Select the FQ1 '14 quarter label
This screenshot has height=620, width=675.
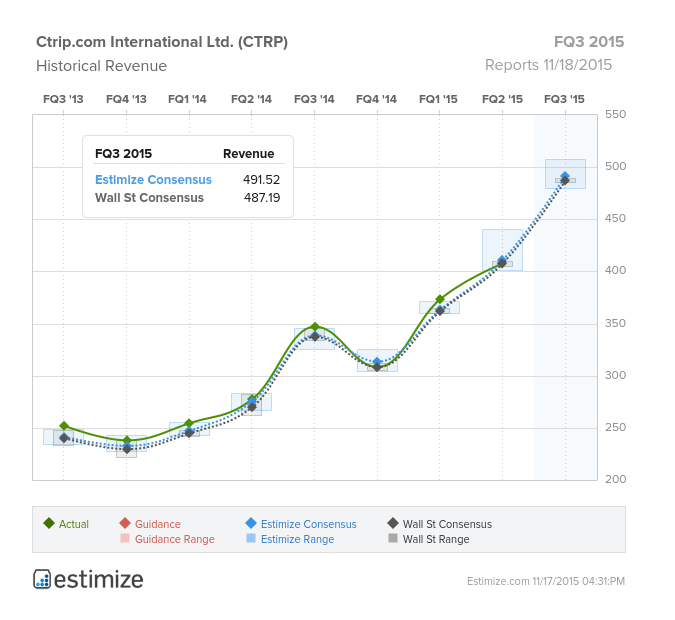click(x=187, y=99)
